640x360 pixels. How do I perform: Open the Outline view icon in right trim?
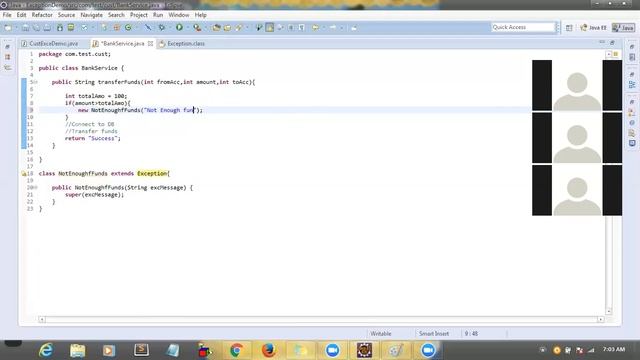click(x=632, y=84)
